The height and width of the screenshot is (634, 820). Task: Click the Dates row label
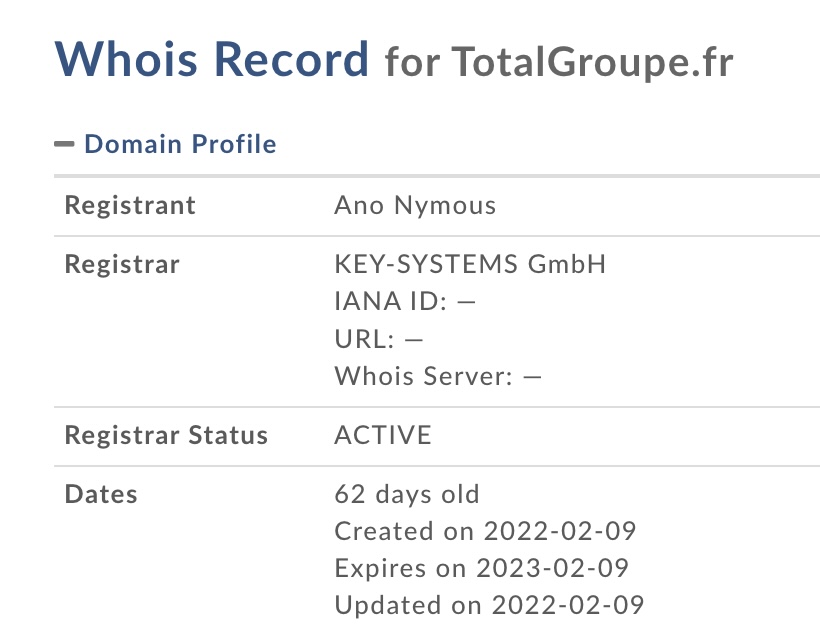click(101, 494)
